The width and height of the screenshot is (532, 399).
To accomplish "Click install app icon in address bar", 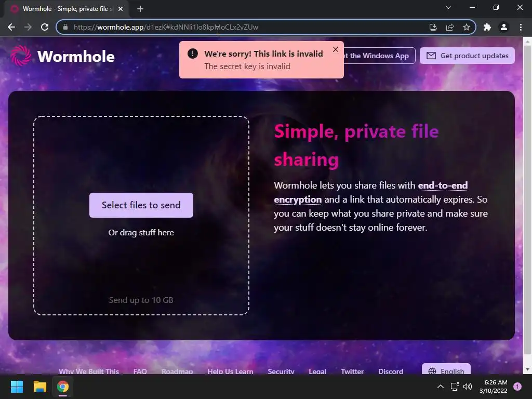I will pos(433,27).
